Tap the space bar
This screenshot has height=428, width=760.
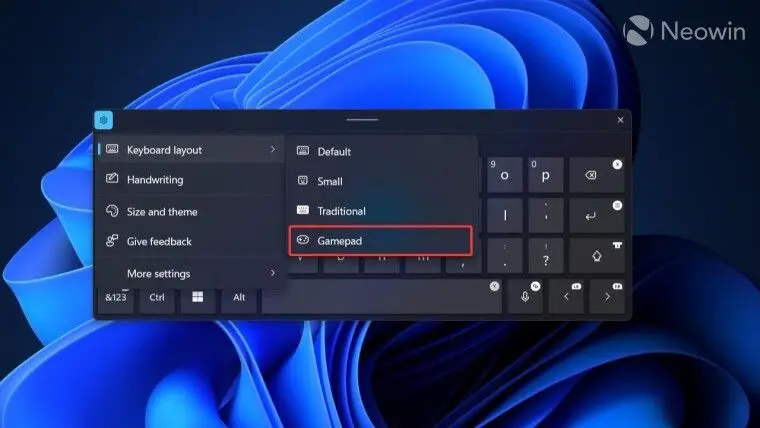pyautogui.click(x=382, y=297)
